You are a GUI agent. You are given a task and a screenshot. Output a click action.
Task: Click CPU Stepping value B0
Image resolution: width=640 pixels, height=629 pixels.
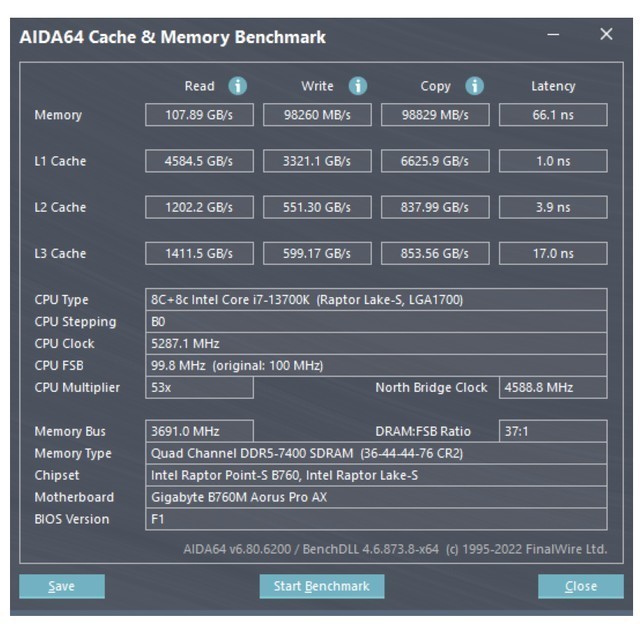point(376,322)
